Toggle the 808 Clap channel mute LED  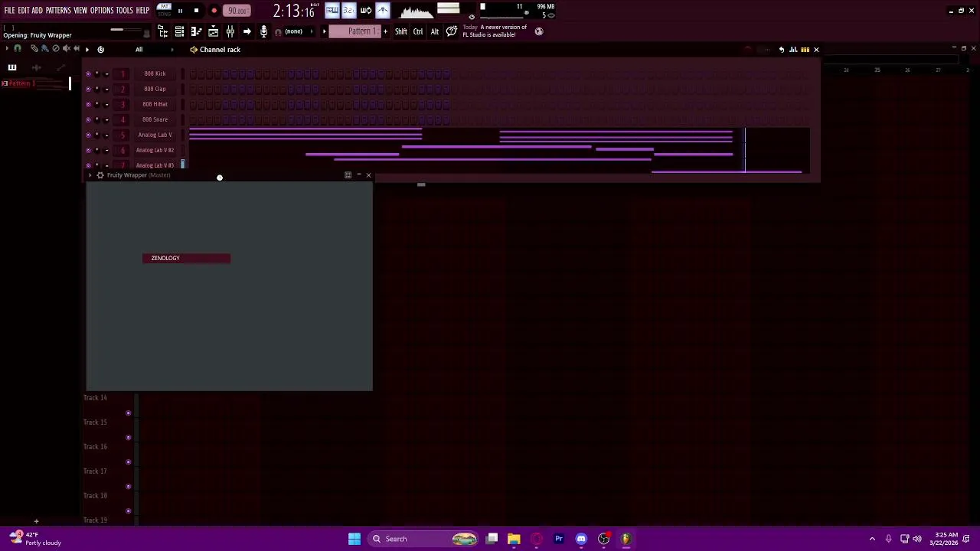[88, 89]
